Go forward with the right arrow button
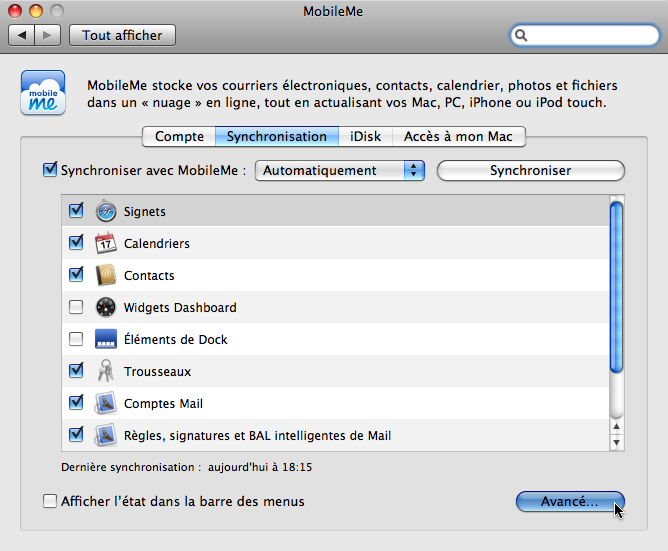Viewport: 668px width, 551px height. click(48, 35)
